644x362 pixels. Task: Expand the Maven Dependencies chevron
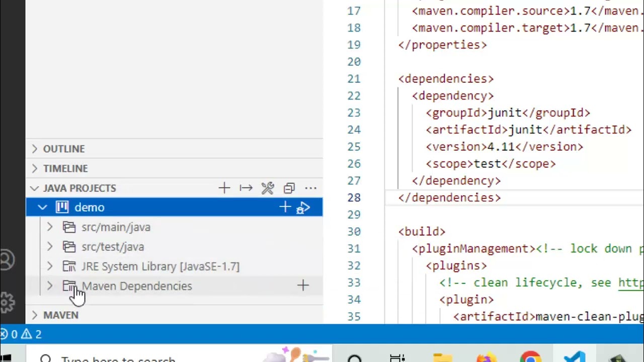(50, 286)
